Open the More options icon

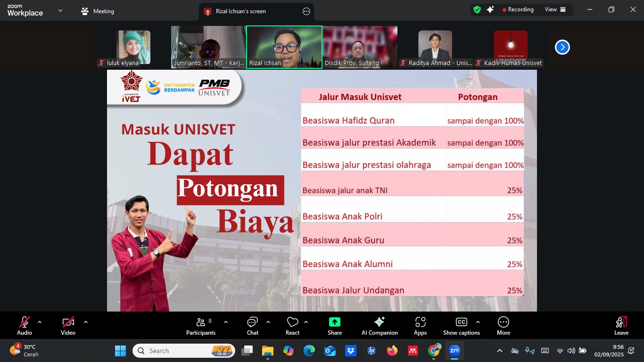pyautogui.click(x=504, y=322)
